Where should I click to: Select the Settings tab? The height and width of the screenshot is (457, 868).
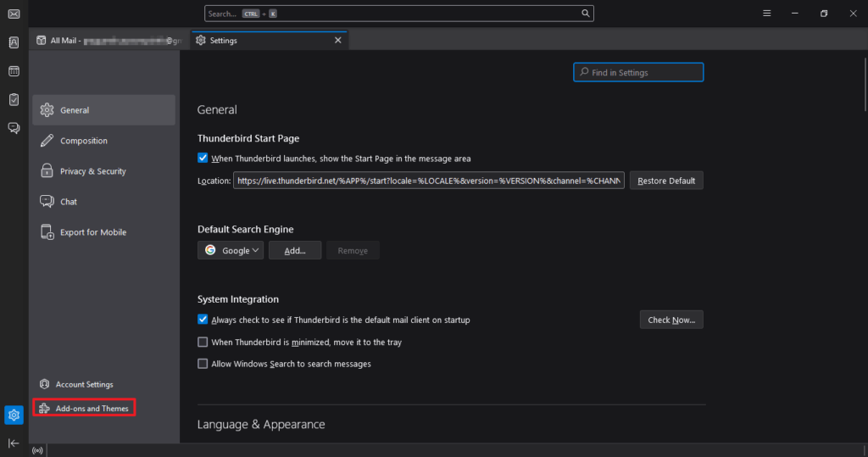(x=269, y=41)
